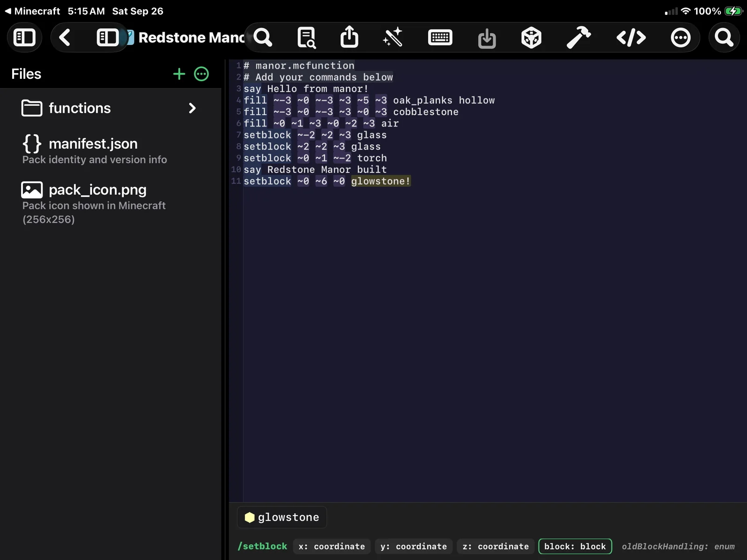Click the cobblestone fill line
Image resolution: width=747 pixels, height=560 pixels.
(351, 112)
